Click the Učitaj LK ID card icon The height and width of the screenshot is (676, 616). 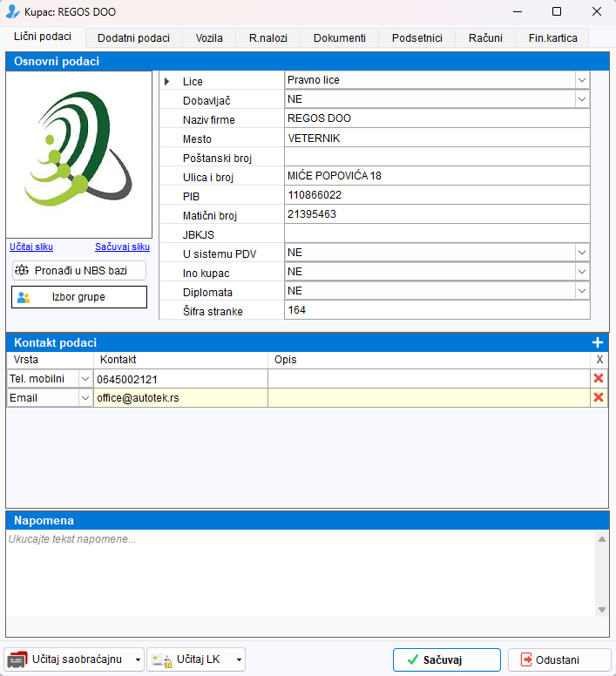click(x=163, y=660)
